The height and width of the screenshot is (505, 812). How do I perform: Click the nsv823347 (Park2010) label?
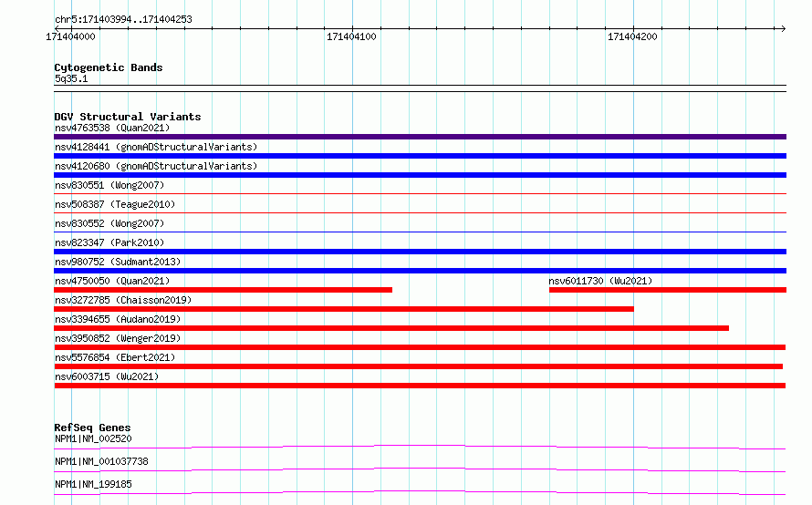109,242
